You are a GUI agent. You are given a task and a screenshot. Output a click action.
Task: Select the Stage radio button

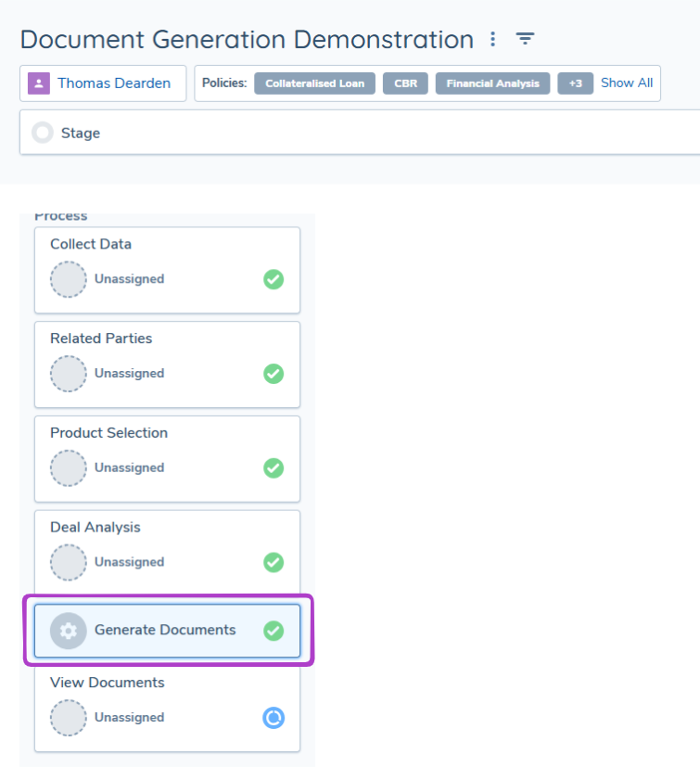pyautogui.click(x=42, y=132)
